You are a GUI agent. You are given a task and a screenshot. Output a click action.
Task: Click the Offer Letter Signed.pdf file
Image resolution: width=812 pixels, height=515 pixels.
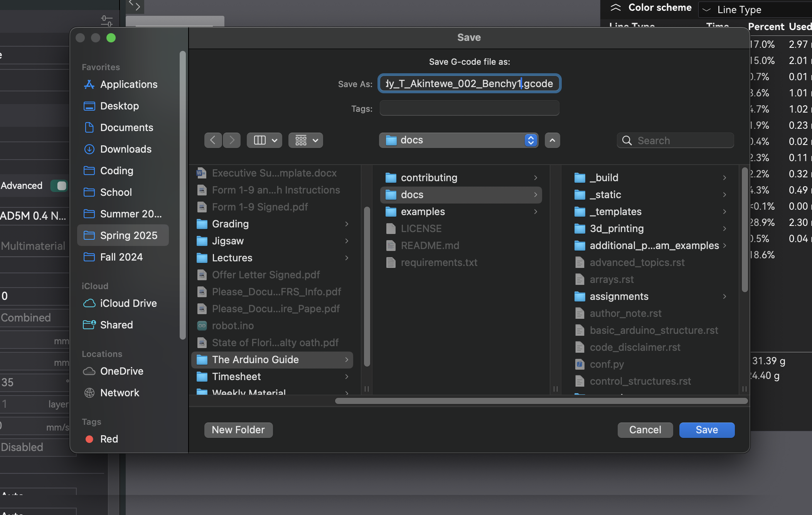click(x=272, y=275)
